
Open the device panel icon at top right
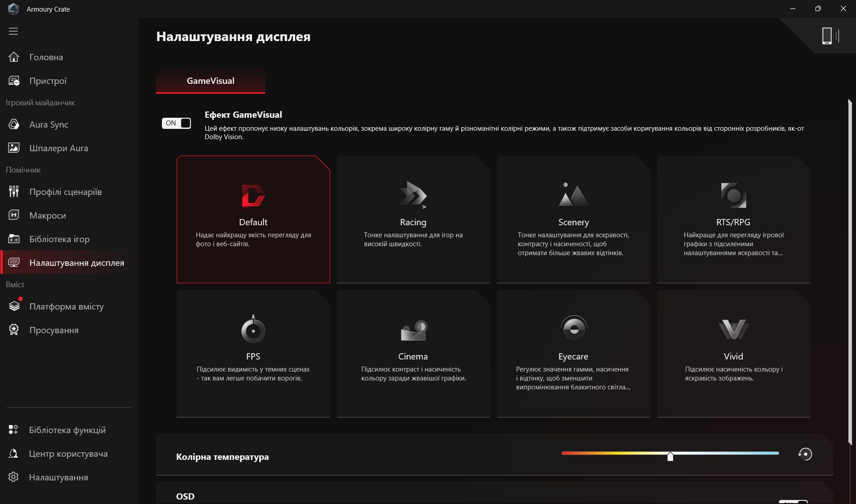830,36
